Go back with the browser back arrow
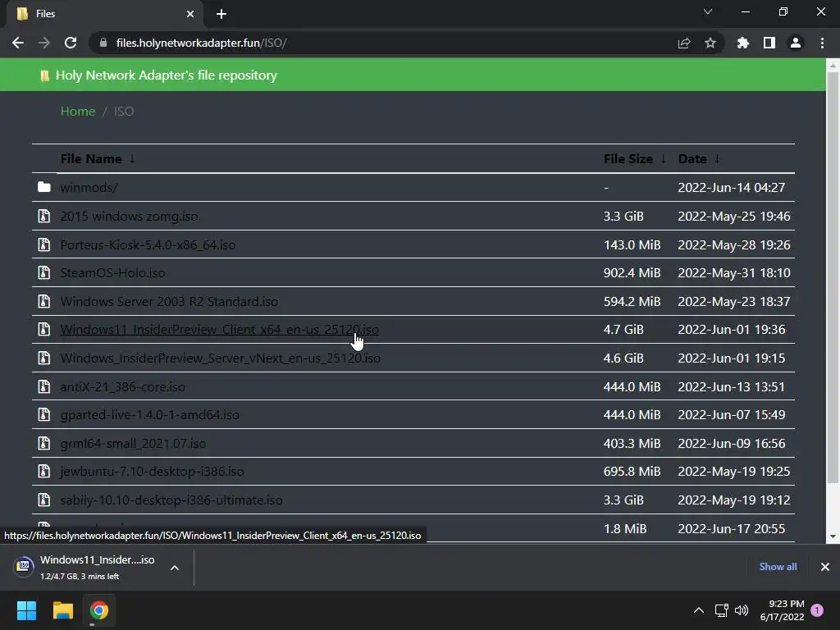This screenshot has height=630, width=840. (18, 43)
